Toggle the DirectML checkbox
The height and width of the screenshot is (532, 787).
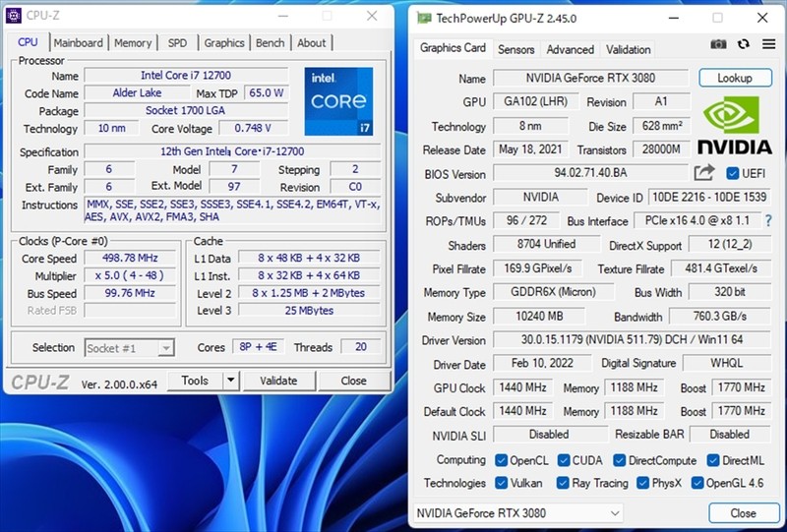click(x=713, y=460)
